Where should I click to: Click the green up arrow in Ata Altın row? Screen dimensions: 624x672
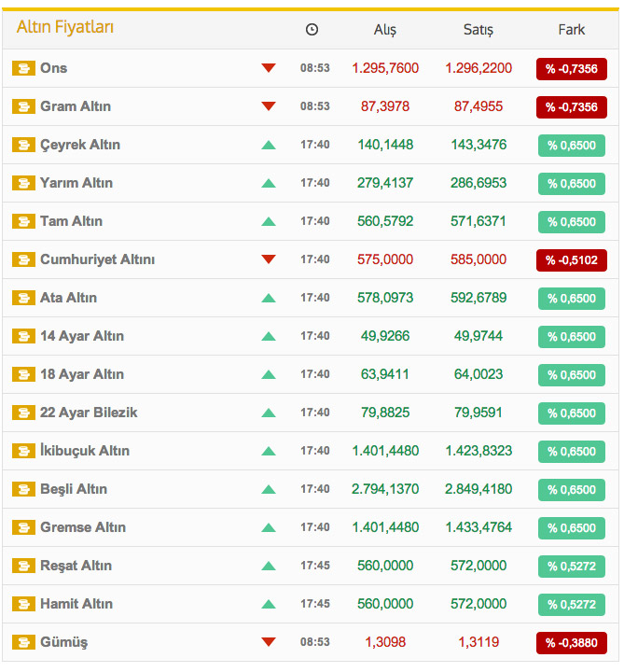click(x=269, y=298)
